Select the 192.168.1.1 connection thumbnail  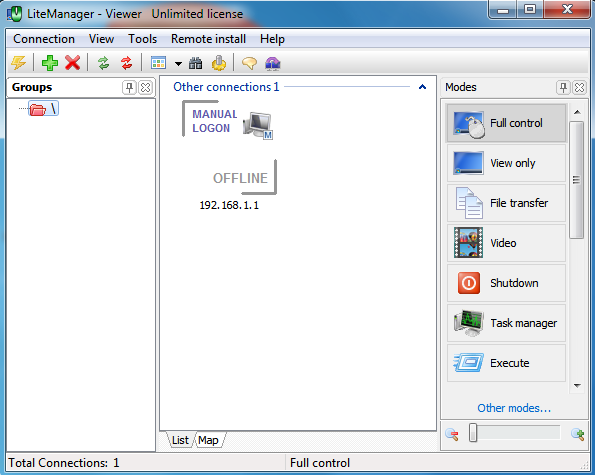(x=229, y=147)
